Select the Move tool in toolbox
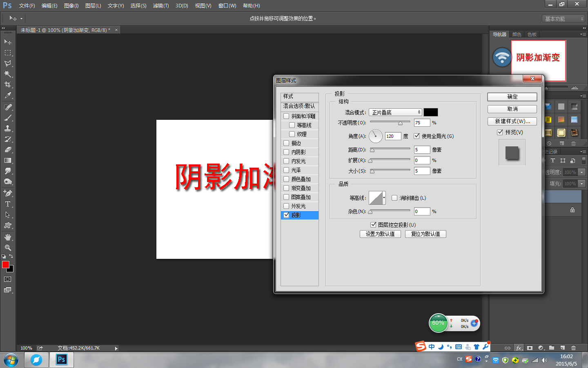 pos(8,42)
